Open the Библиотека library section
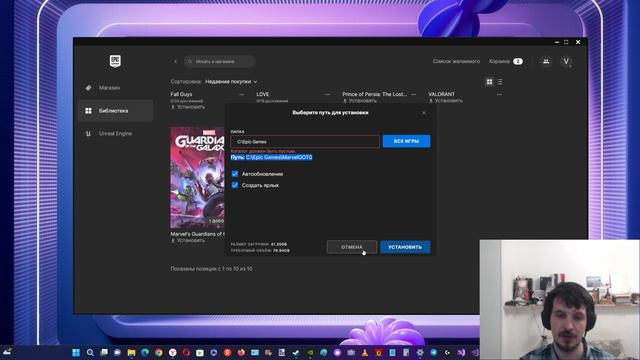The image size is (640, 360). 115,111
